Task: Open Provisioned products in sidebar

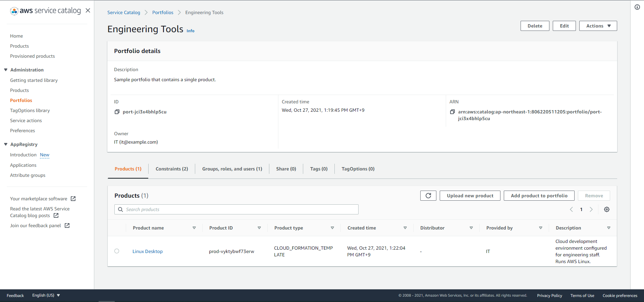Action: [33, 56]
